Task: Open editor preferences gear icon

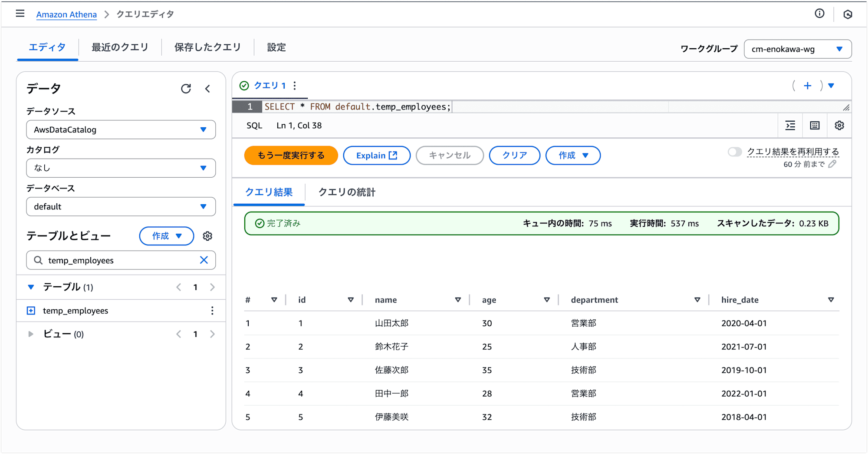Action: tap(839, 126)
